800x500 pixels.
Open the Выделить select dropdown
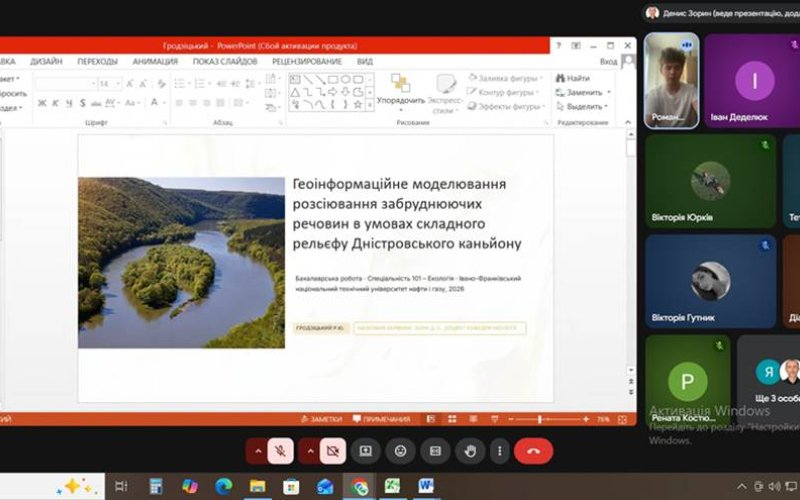[x=582, y=107]
